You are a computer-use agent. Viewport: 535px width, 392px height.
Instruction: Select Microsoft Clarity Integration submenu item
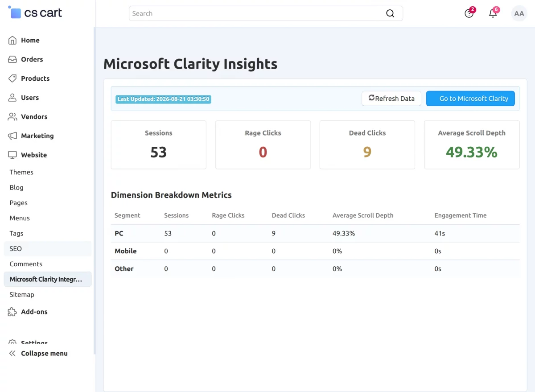47,279
